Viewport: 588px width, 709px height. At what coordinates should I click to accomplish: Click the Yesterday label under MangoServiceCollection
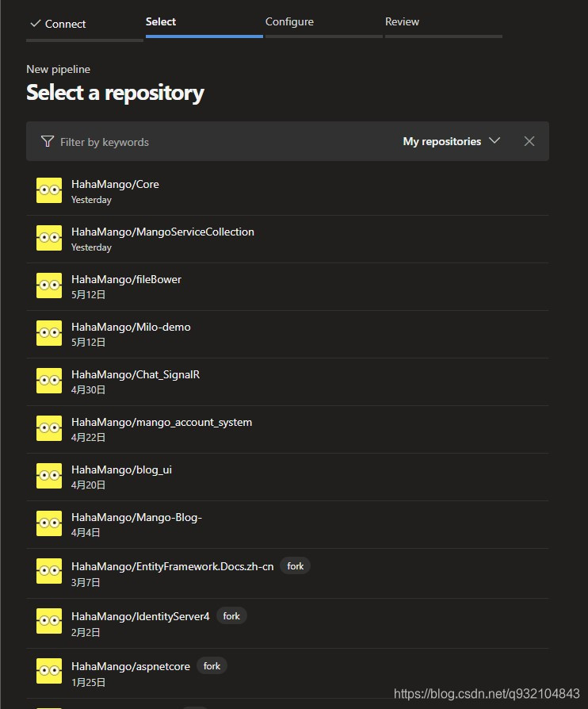(x=91, y=247)
